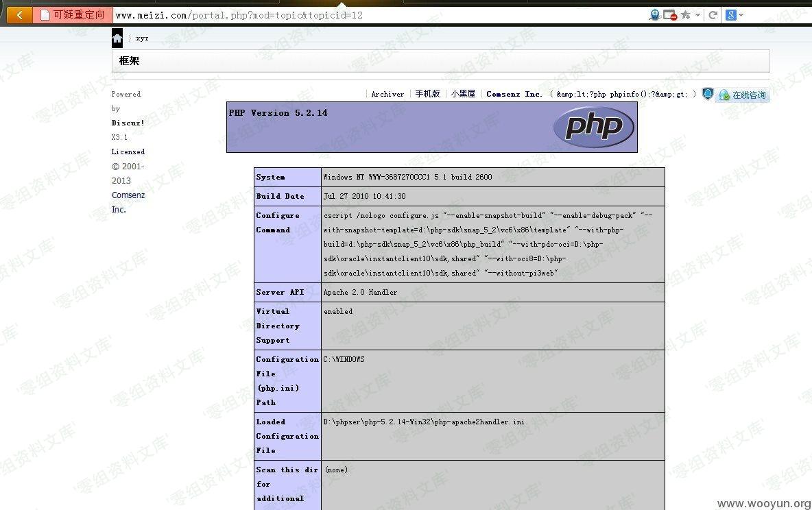Click the xyz breadcrumb item
The width and height of the screenshot is (812, 510).
tap(142, 38)
